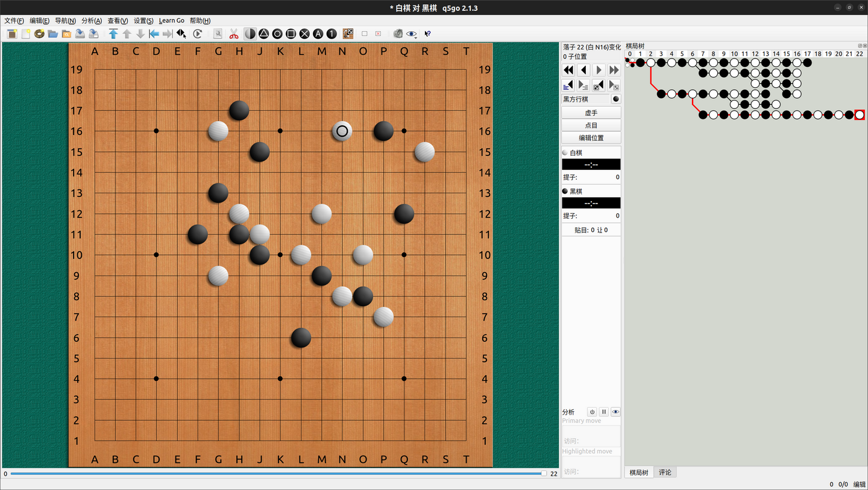Select the 棋局树 game tree tab
The height and width of the screenshot is (490, 868).
(639, 473)
